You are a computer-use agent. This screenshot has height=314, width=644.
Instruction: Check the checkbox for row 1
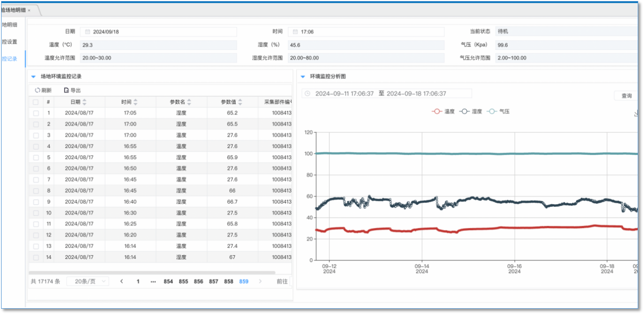(36, 113)
